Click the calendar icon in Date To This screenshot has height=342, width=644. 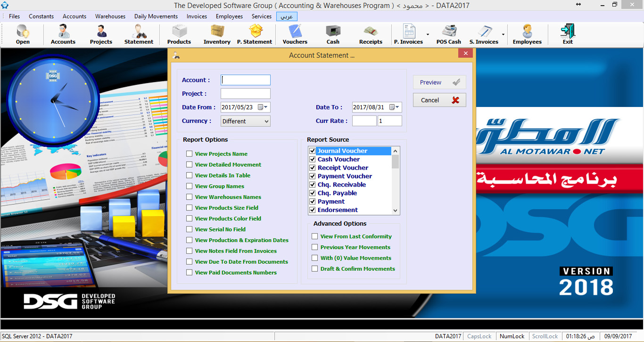click(x=392, y=107)
